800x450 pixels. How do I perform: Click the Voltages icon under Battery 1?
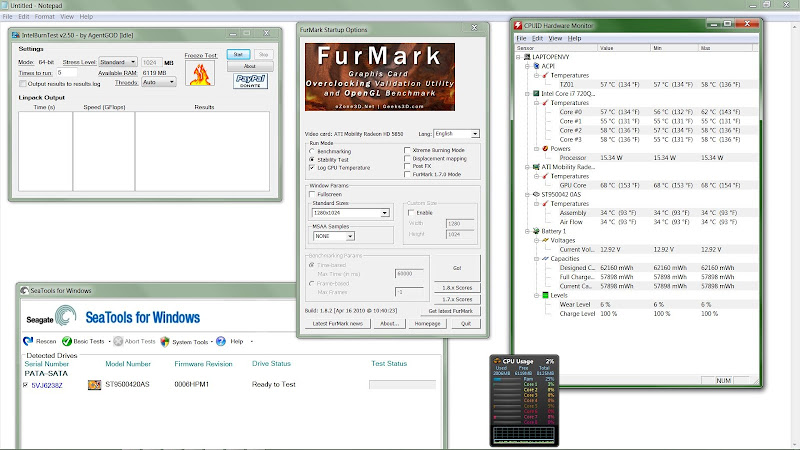click(545, 240)
